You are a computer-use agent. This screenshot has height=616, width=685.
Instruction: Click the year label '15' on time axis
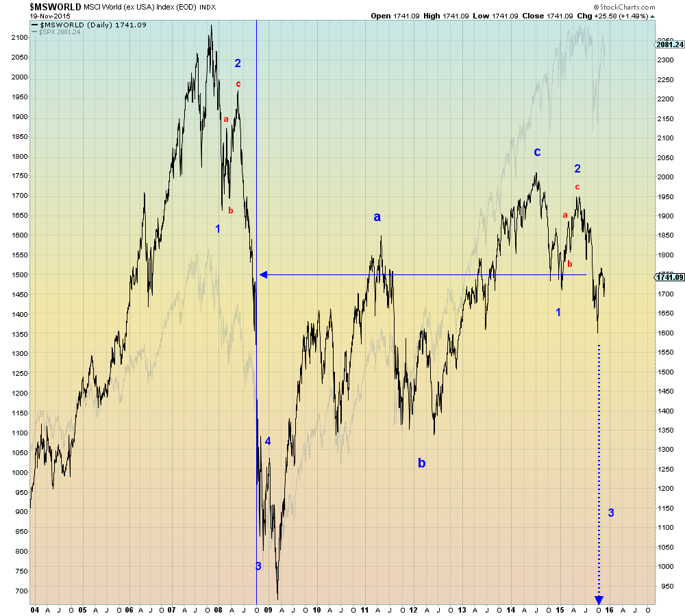click(x=560, y=610)
